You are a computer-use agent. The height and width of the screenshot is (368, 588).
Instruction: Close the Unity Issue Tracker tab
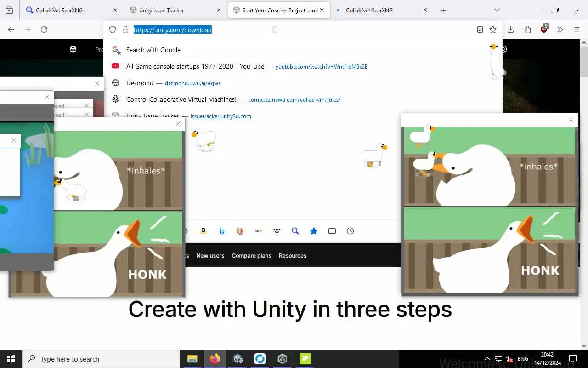pyautogui.click(x=219, y=10)
